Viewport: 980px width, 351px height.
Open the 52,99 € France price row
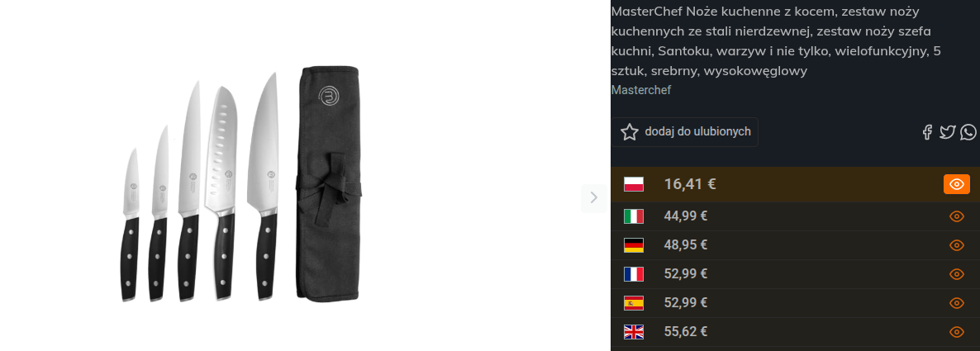coord(795,274)
